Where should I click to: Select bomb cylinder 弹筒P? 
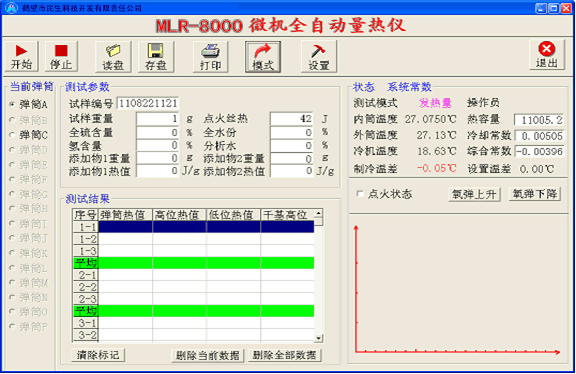(29, 326)
